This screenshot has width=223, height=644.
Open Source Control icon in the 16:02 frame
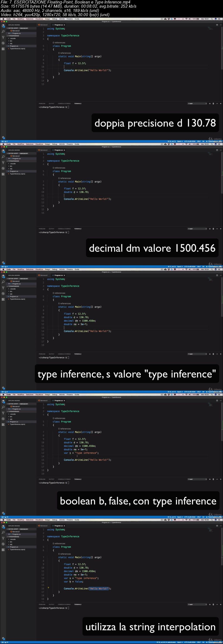click(x=3, y=162)
